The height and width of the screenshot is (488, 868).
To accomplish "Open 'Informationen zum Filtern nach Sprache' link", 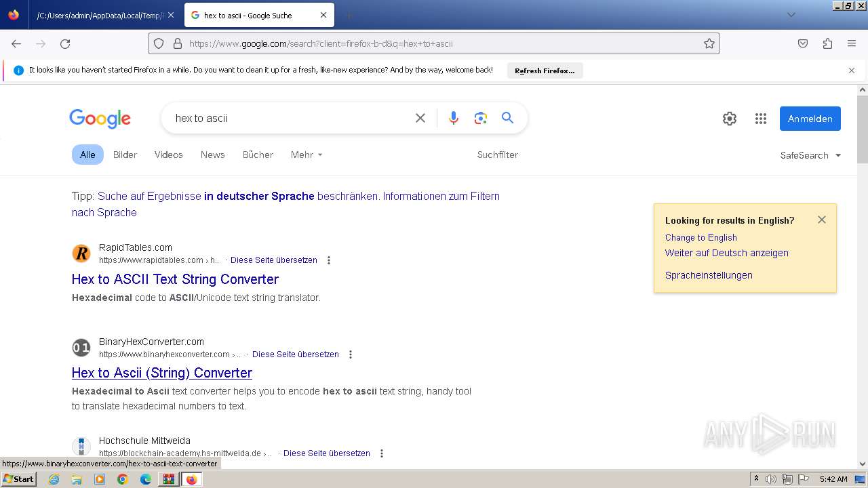I will click(285, 204).
